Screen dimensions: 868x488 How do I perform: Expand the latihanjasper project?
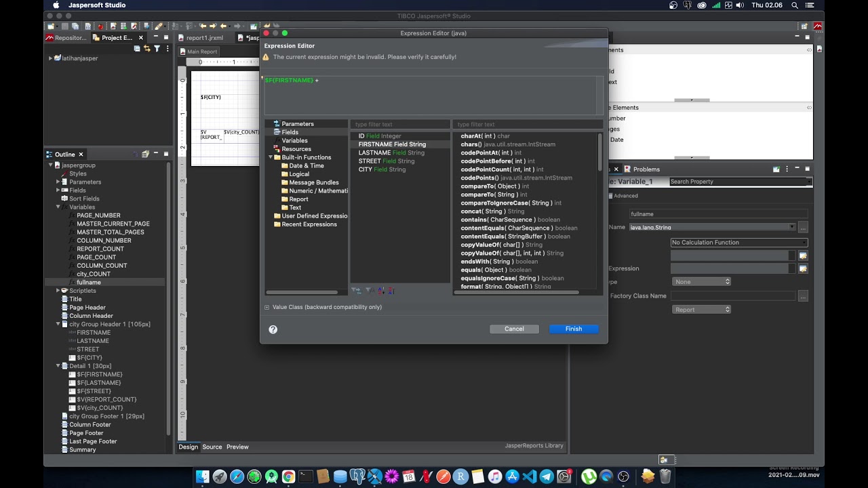point(50,58)
